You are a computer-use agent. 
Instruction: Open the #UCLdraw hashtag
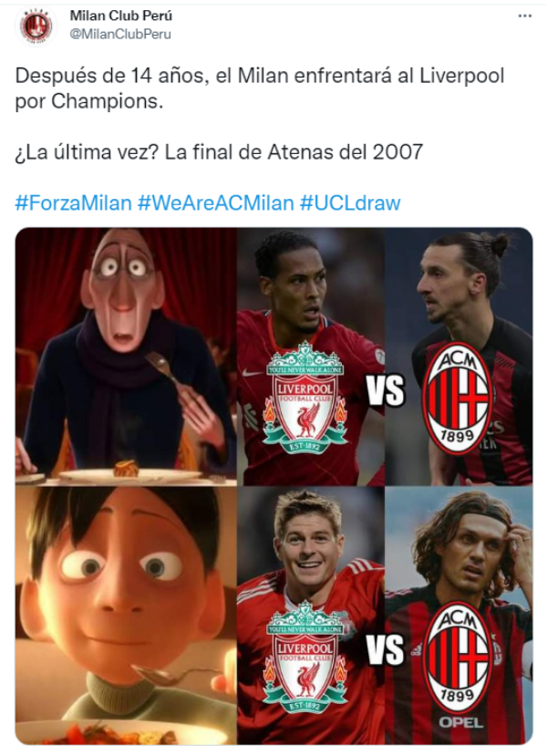350,202
